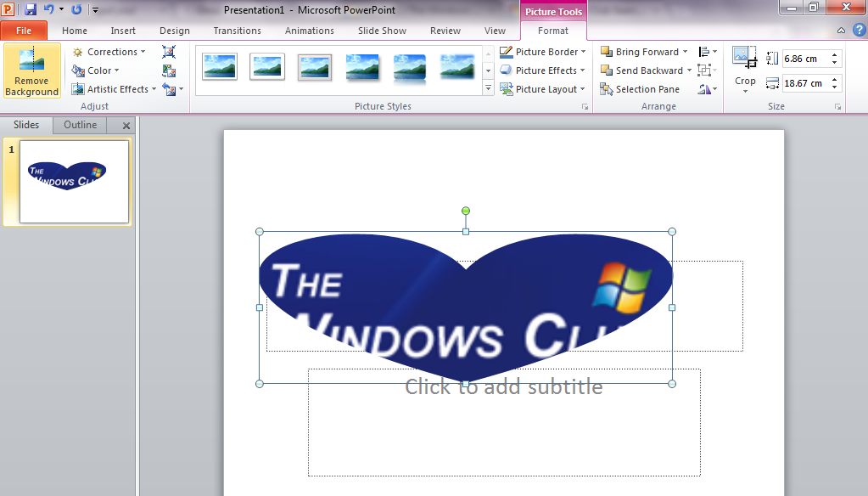Switch to the Insert tab
Viewport: 868px width, 496px height.
point(123,31)
